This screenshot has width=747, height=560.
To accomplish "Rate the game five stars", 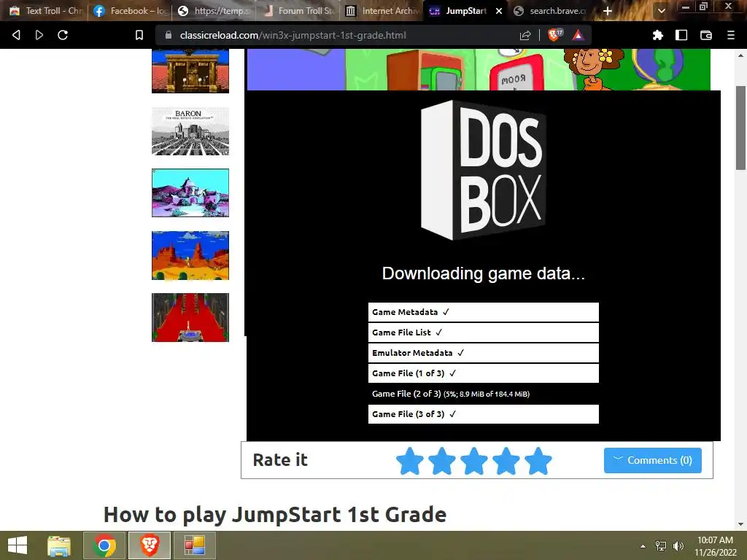I will [x=538, y=461].
